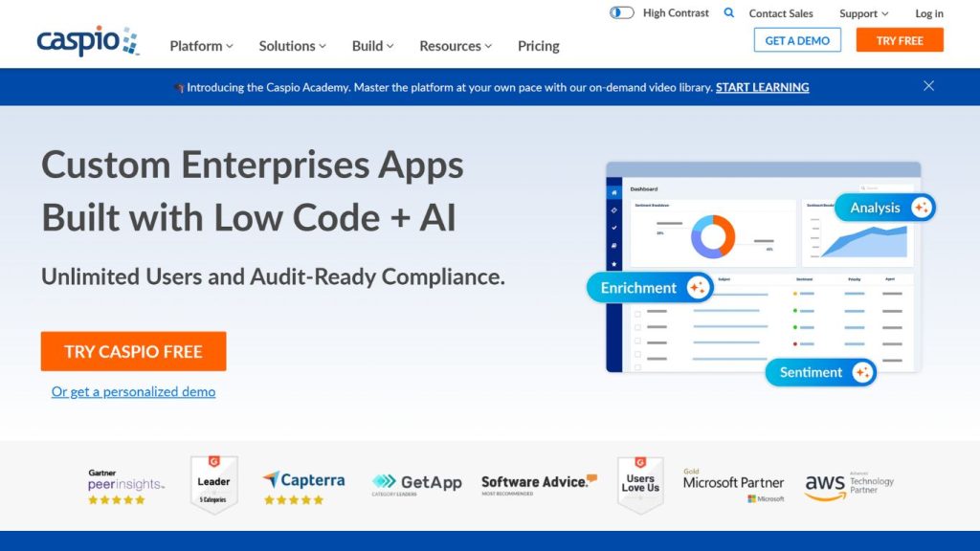Click the Caspio logo
Image resolution: width=980 pixels, height=551 pixels.
tap(86, 41)
